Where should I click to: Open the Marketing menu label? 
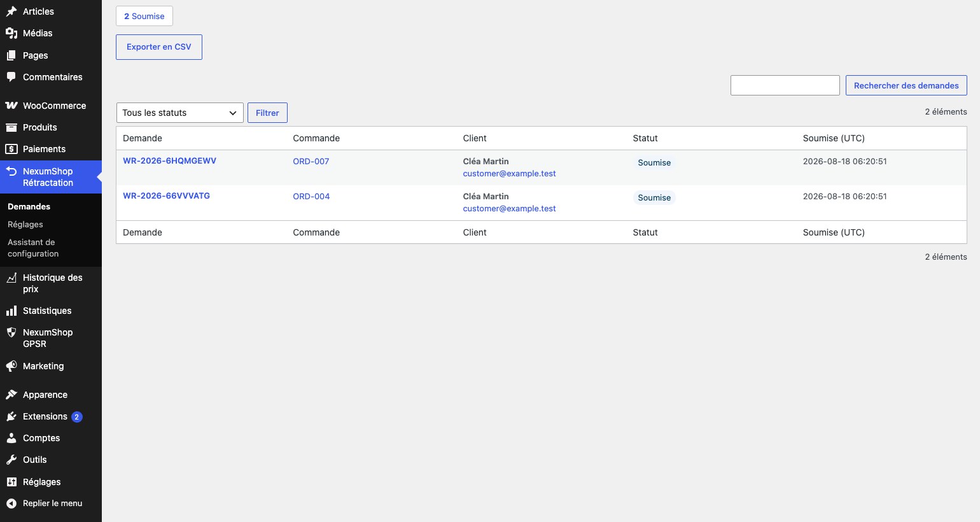click(x=43, y=366)
